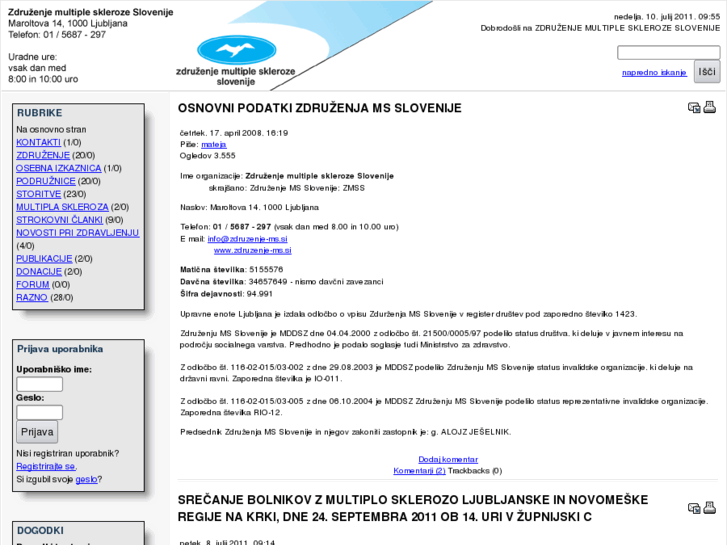This screenshot has height=545, width=727.
Task: Click the print icon beside SREČANJE BOLNIKOV article
Action: [x=709, y=507]
